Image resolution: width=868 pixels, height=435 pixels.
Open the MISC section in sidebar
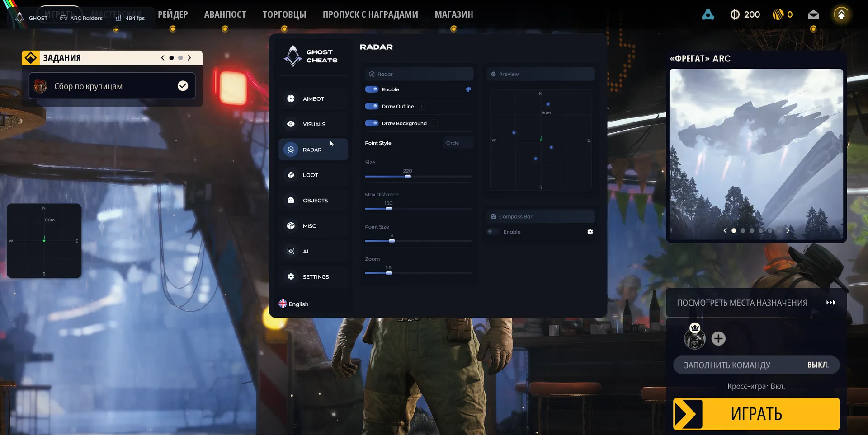pyautogui.click(x=313, y=226)
